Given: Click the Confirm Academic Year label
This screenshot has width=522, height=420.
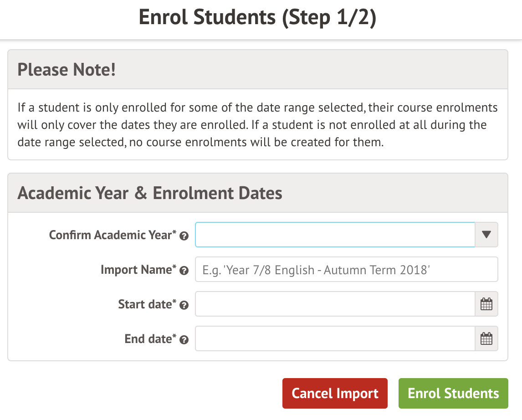Looking at the screenshot, I should coord(113,235).
